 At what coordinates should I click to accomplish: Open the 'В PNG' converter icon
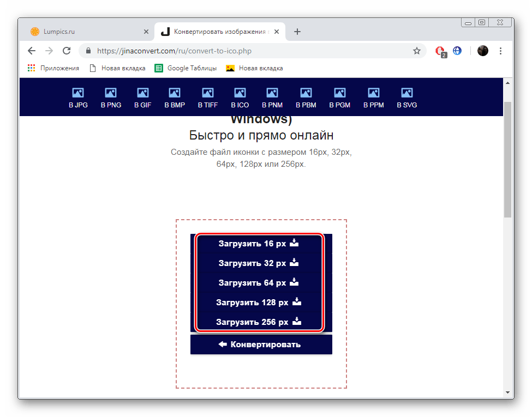pyautogui.click(x=111, y=98)
